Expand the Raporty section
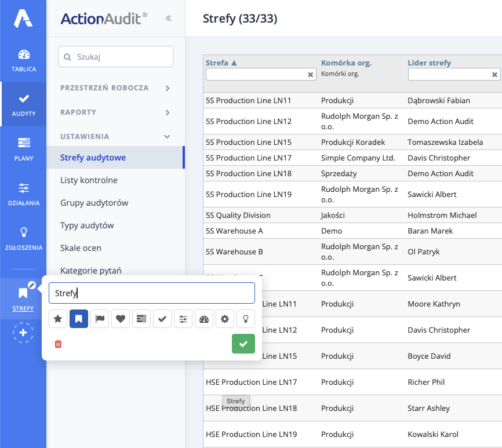This screenshot has height=448, width=502. click(x=168, y=112)
